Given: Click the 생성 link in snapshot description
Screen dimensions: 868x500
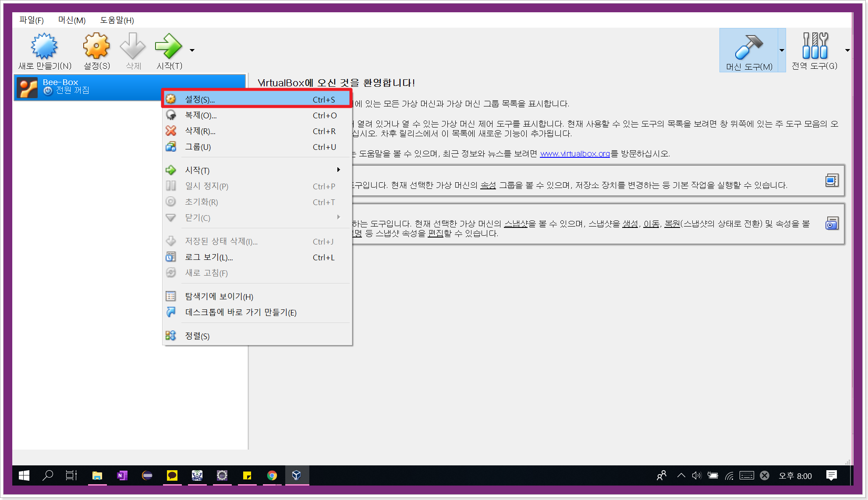Looking at the screenshot, I should tap(630, 224).
